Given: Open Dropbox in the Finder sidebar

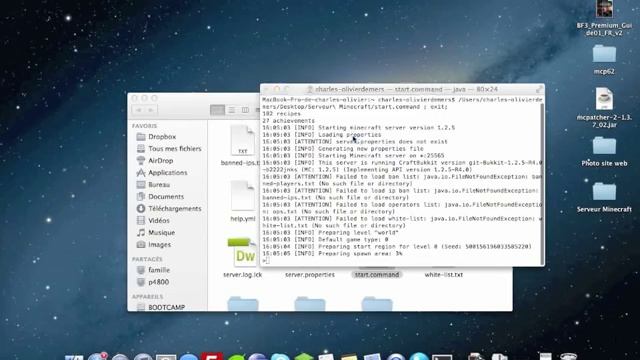Looking at the screenshot, I should click(x=162, y=137).
